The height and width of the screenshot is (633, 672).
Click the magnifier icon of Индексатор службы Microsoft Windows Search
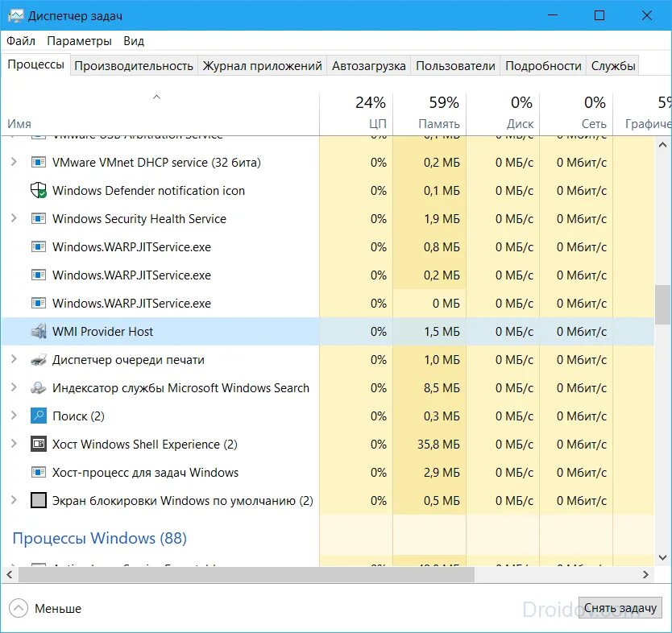click(39, 388)
